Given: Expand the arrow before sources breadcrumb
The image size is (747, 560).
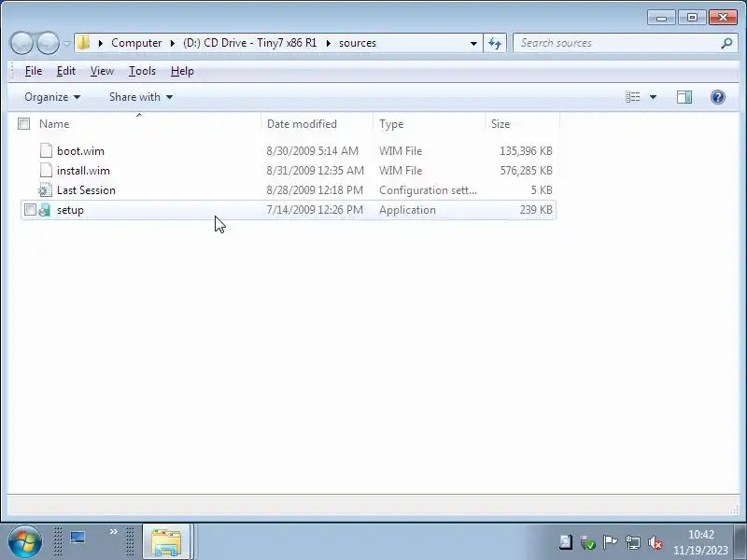Looking at the screenshot, I should (x=329, y=43).
